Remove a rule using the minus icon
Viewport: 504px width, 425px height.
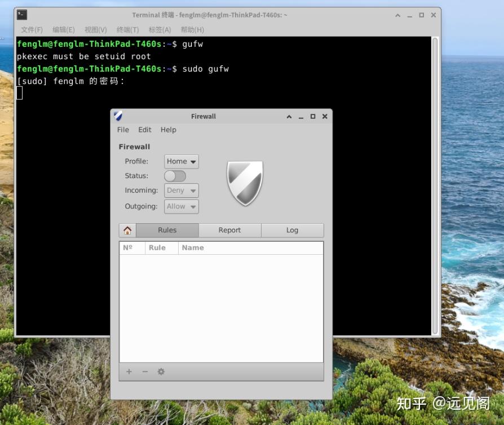pyautogui.click(x=145, y=371)
